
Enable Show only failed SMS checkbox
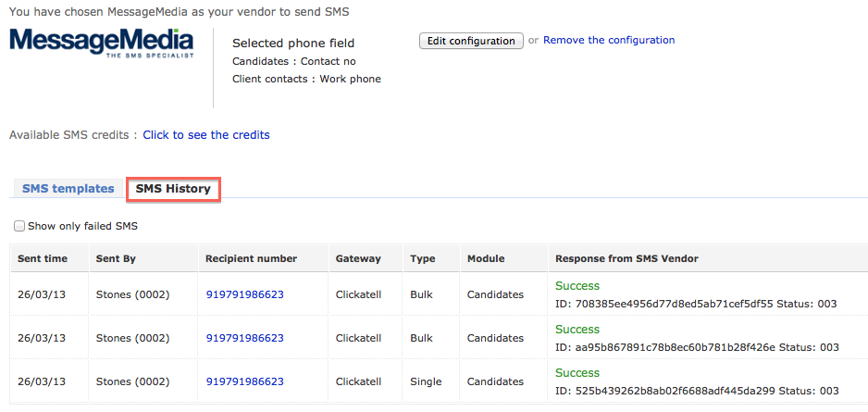point(19,226)
